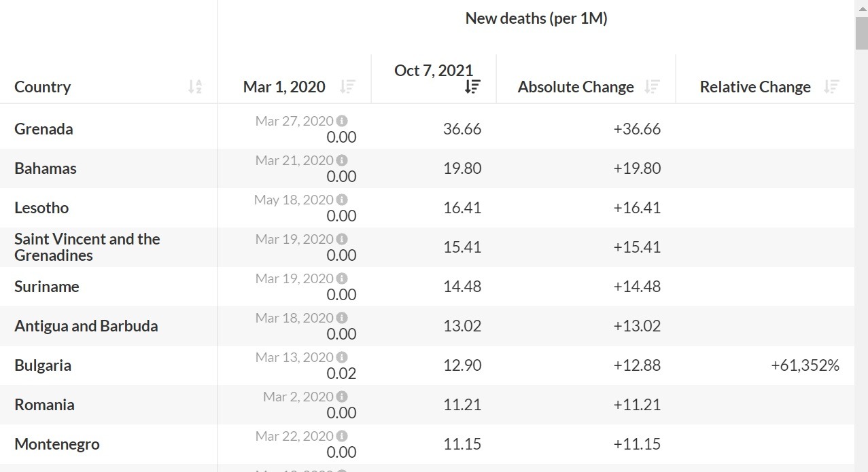
Task: Sort by Absolute Change icon
Action: (x=652, y=87)
